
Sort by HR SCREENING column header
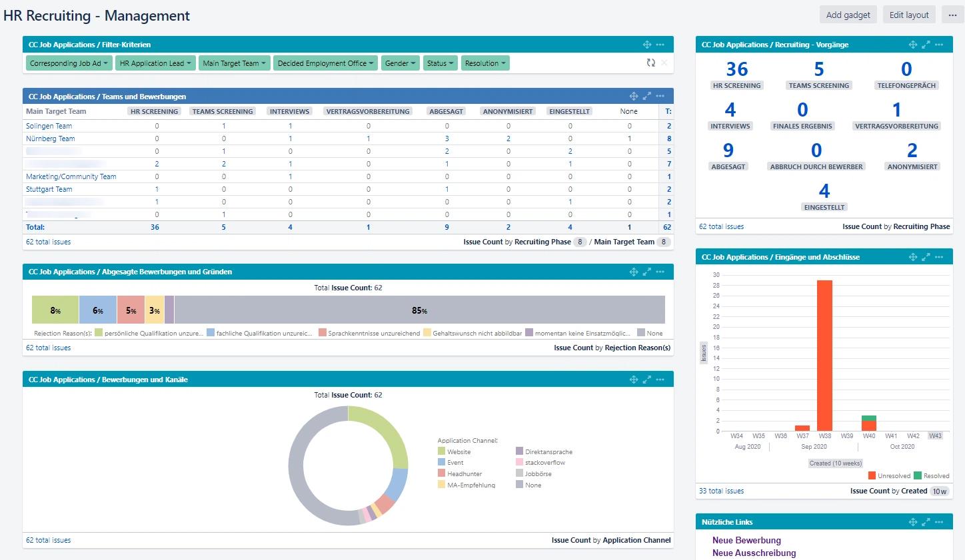tap(154, 111)
